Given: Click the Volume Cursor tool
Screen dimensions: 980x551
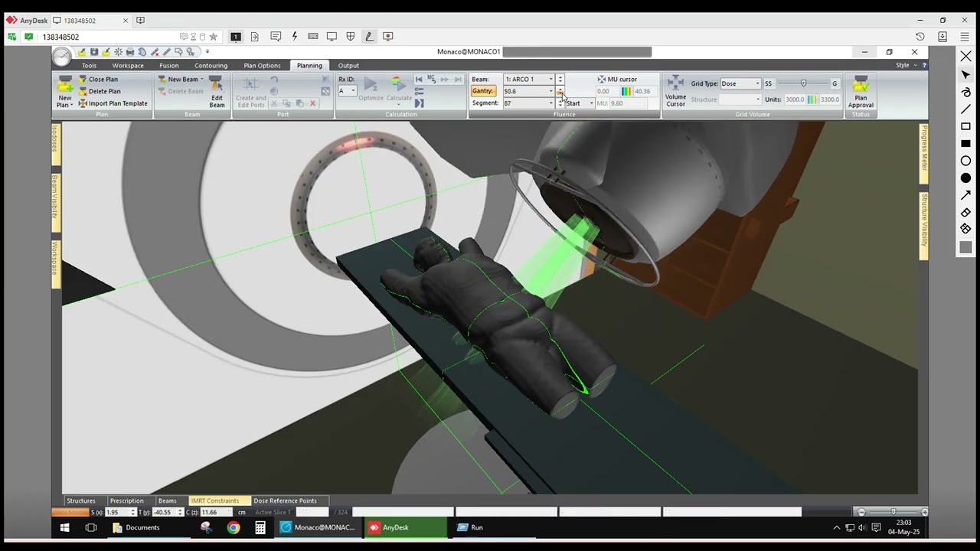Looking at the screenshot, I should click(x=675, y=92).
